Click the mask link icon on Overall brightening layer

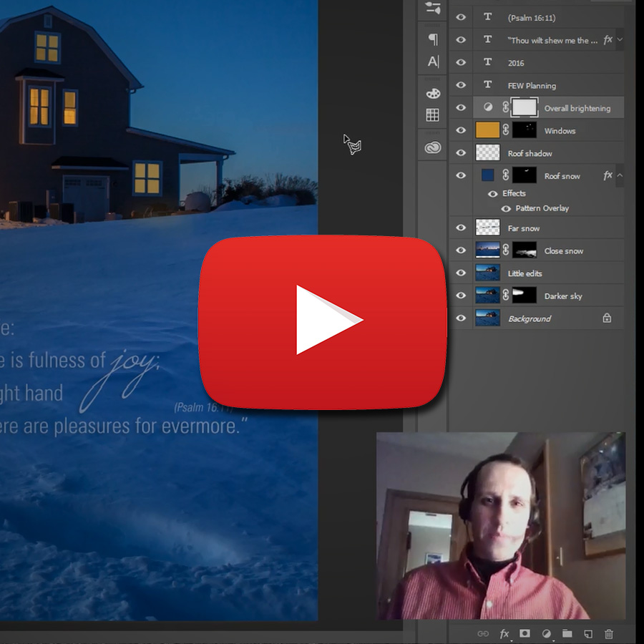(x=506, y=107)
